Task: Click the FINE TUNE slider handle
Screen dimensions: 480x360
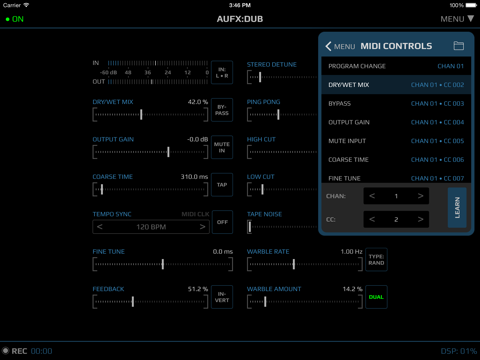Action: click(x=163, y=264)
